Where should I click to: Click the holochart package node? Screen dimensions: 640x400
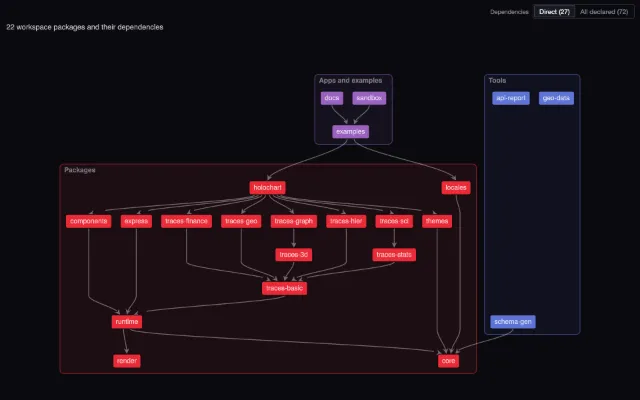[267, 188]
